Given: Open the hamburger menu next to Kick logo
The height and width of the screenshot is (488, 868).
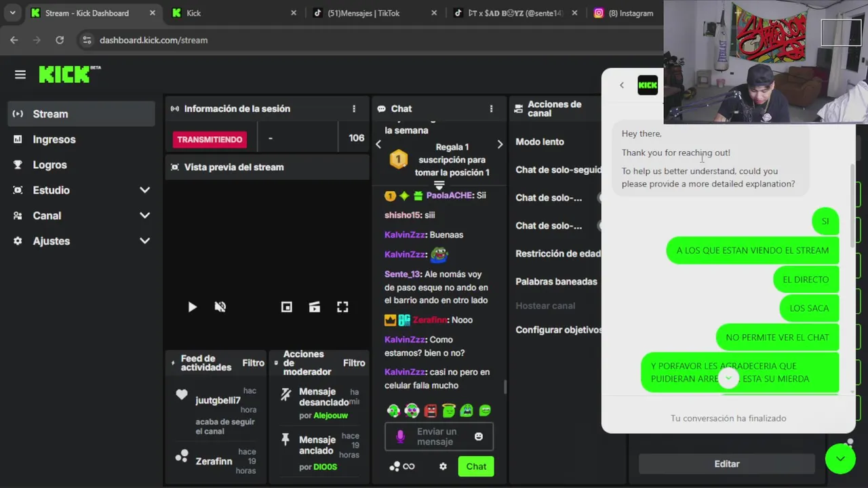Looking at the screenshot, I should point(20,75).
